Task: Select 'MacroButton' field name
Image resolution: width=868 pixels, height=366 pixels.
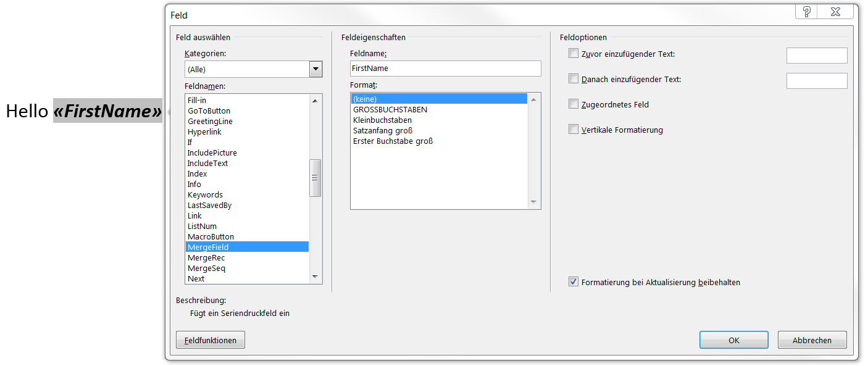Action: coord(211,237)
